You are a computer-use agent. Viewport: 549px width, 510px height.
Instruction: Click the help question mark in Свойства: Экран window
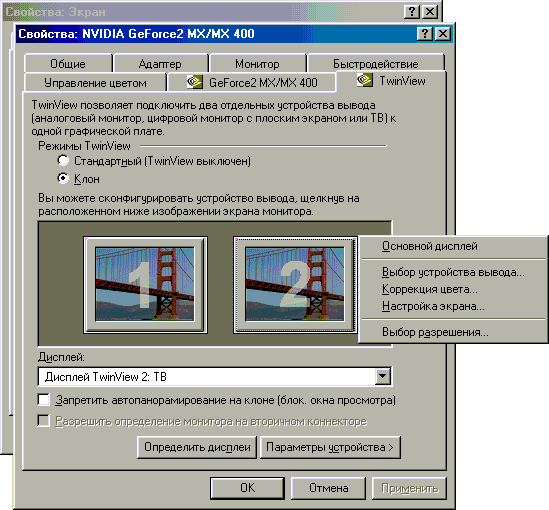coord(412,12)
